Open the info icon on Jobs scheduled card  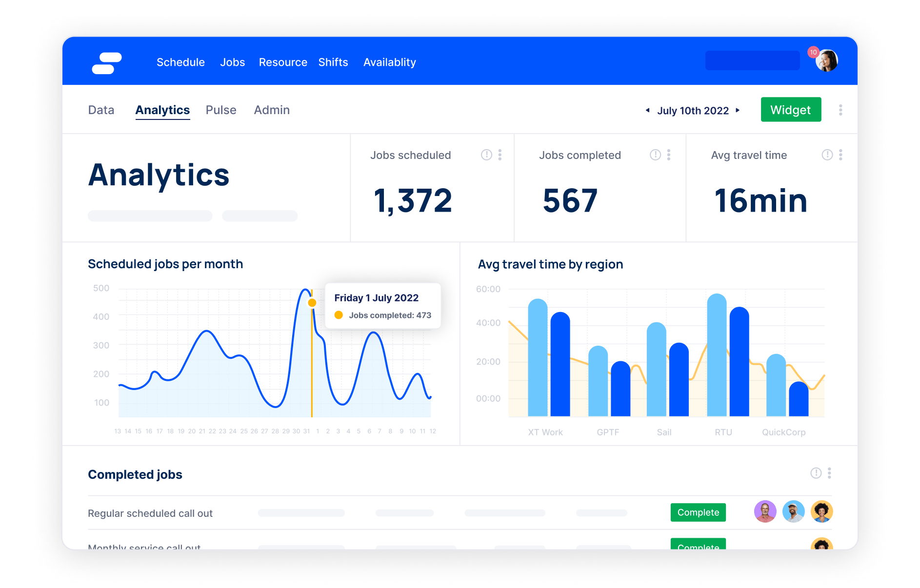(x=486, y=155)
